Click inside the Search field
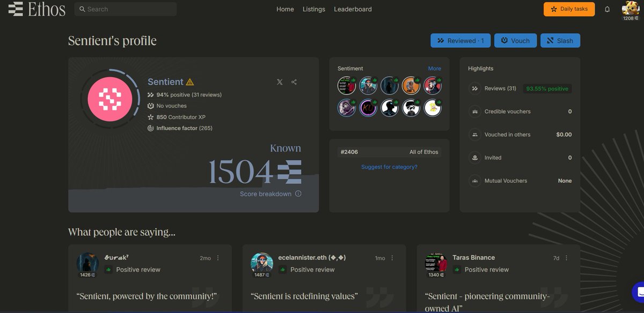The image size is (644, 313). pyautogui.click(x=125, y=9)
